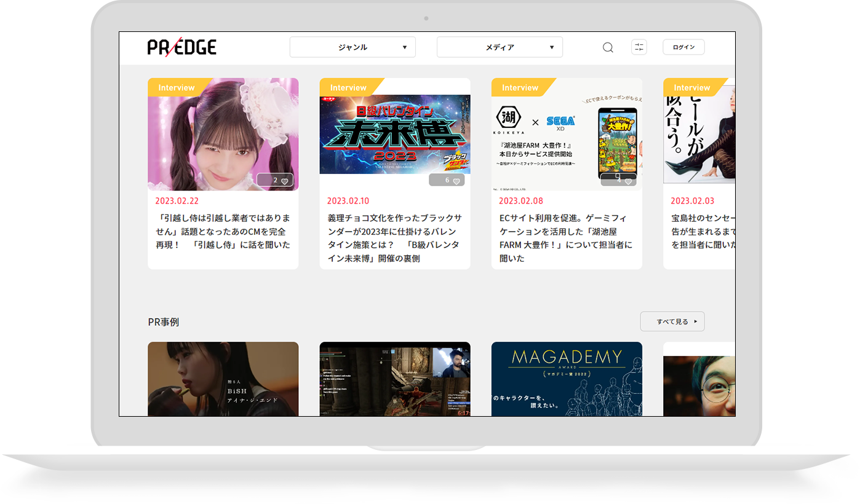
Task: Tap the heart on the B級バレンタイン未来博 card
Action: point(456,181)
